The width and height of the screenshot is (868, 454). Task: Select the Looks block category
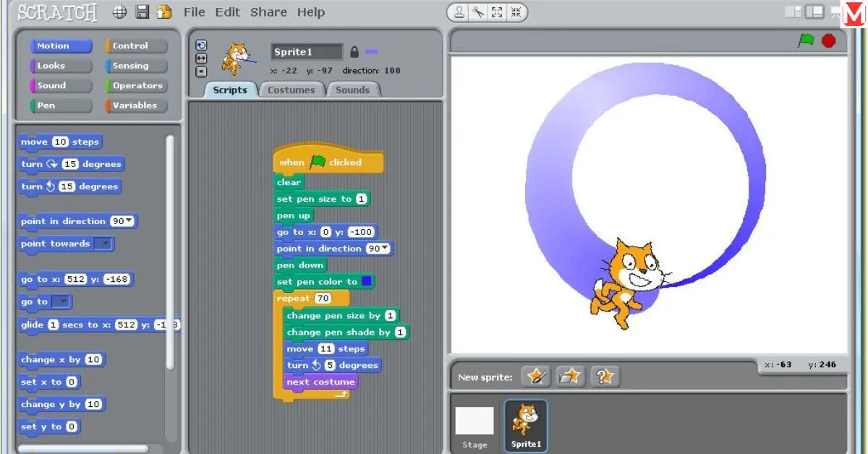[61, 66]
